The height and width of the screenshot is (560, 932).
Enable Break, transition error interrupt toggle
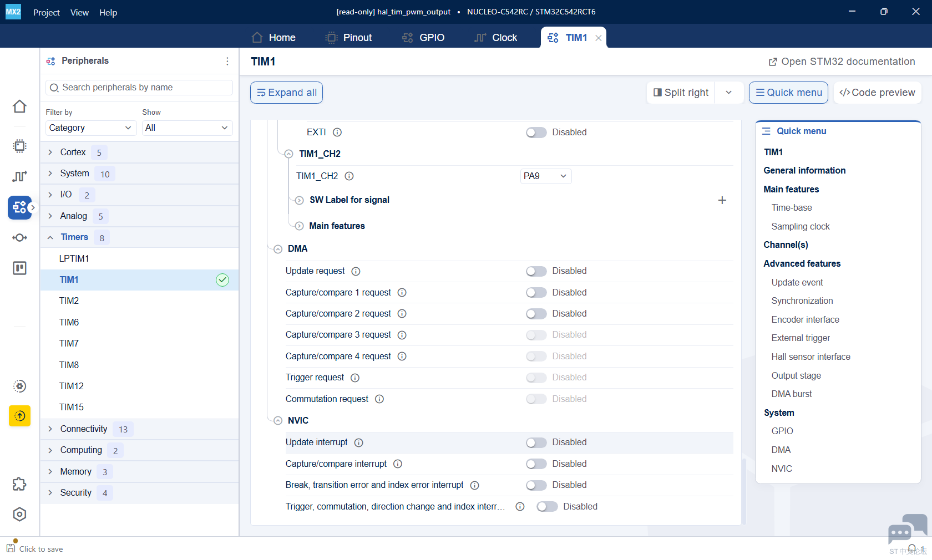click(x=536, y=485)
